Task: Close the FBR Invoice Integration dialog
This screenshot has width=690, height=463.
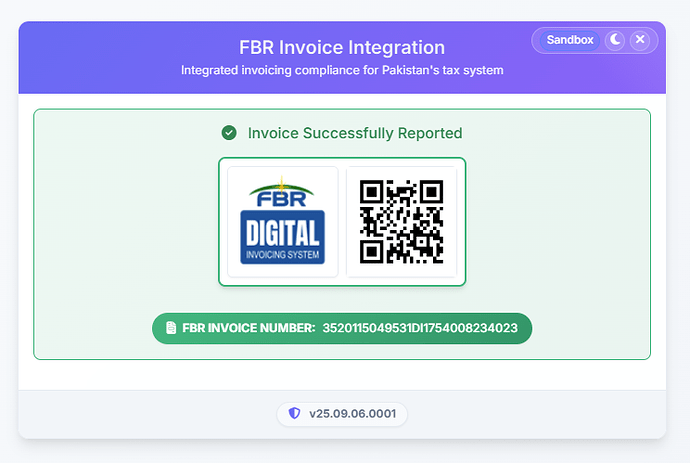Action: (x=640, y=40)
